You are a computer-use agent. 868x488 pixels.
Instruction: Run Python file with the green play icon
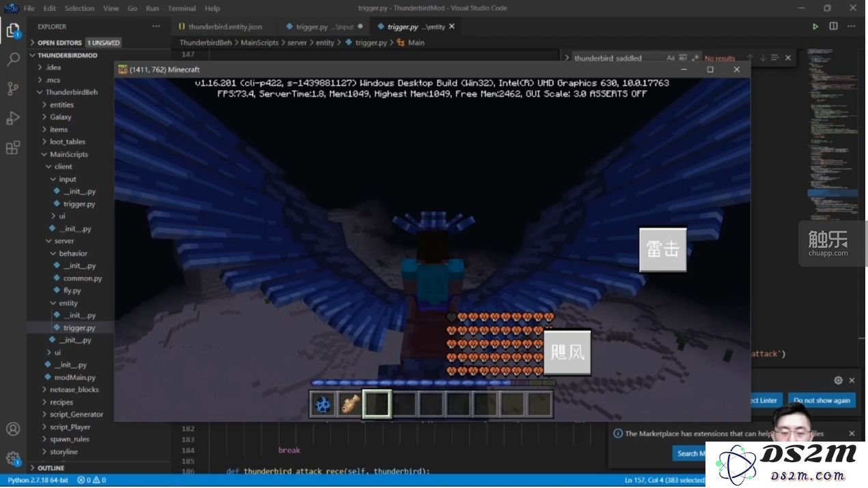click(x=815, y=27)
